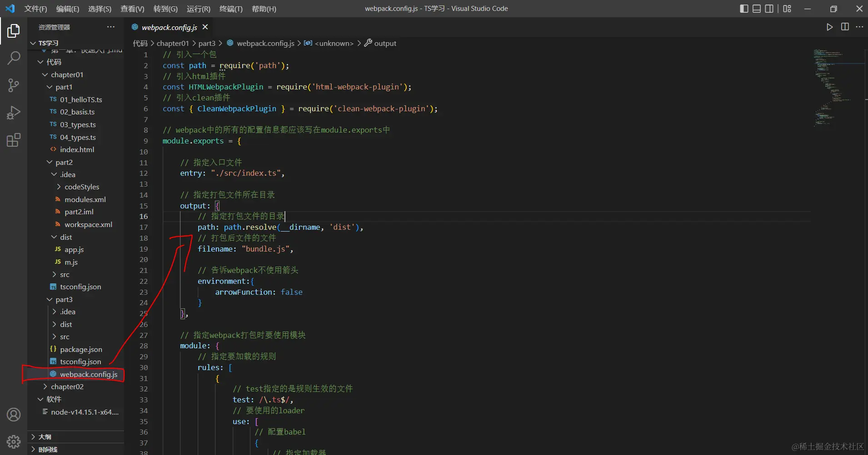Run the code with the play icon

click(829, 27)
